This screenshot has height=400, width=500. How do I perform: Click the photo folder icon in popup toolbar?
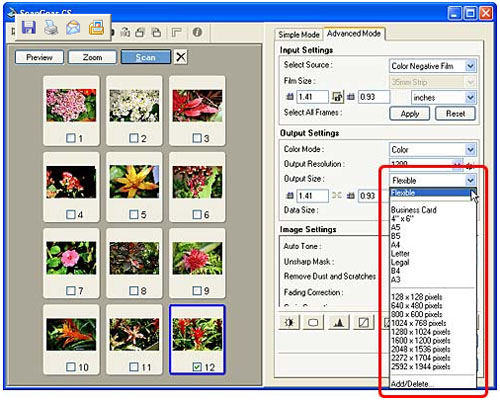click(x=96, y=28)
